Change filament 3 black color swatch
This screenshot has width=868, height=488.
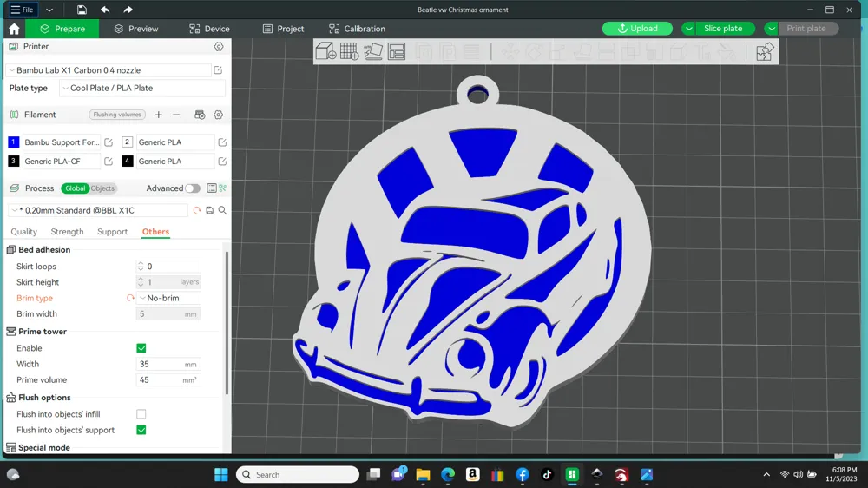[x=13, y=162]
